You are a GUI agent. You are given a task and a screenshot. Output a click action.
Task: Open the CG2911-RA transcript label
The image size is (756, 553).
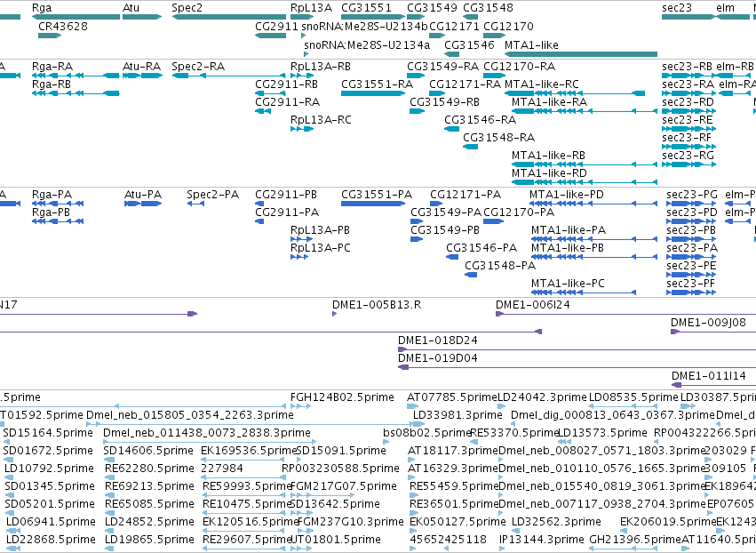(x=287, y=102)
